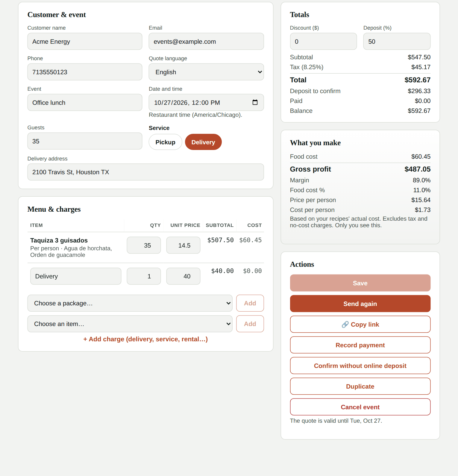
Task: Duplicate this quote
Action: coord(360,386)
